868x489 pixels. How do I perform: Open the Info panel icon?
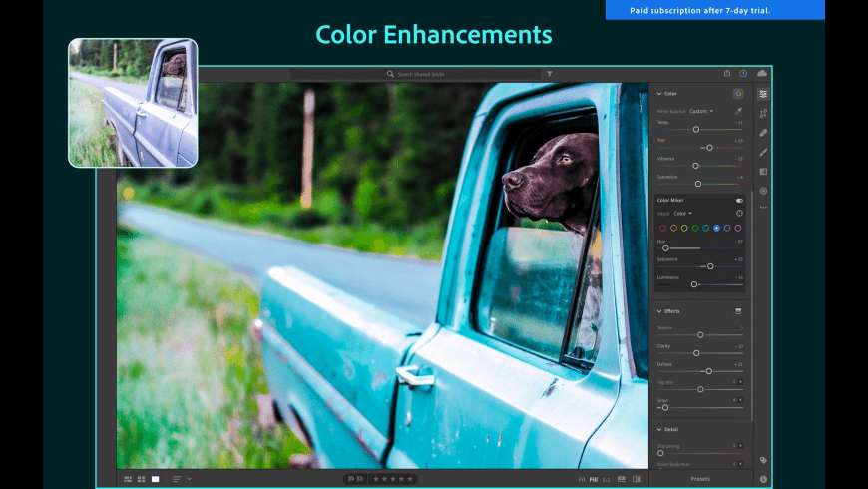point(763,479)
